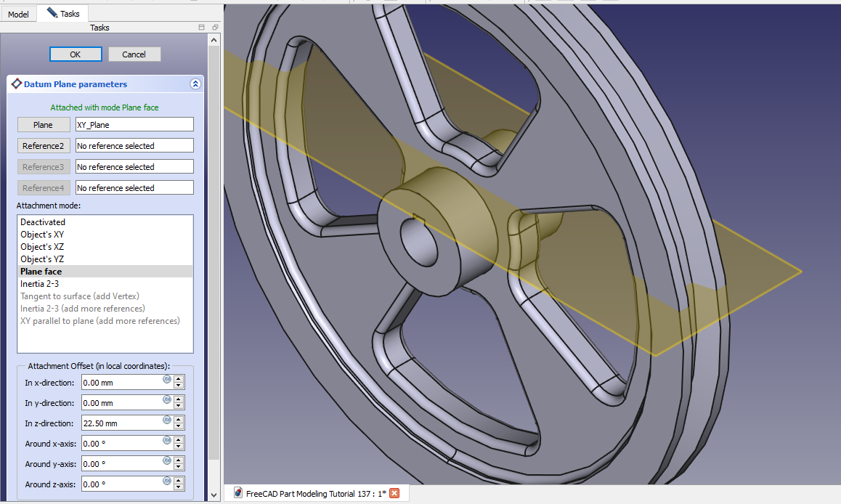Increase z-direction offset with up arrow
This screenshot has width=841, height=504.
tap(179, 420)
